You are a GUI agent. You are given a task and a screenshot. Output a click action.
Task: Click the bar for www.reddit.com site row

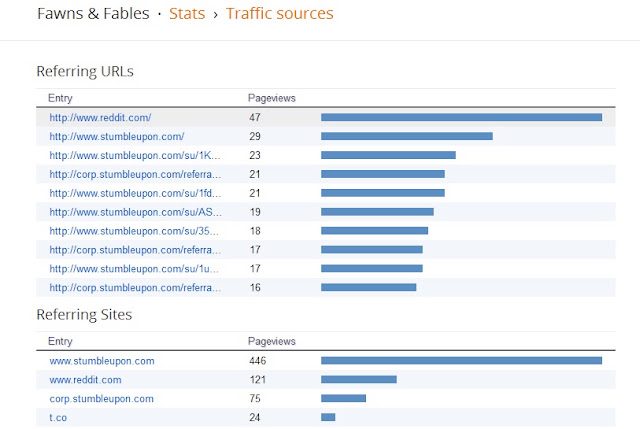click(x=359, y=380)
